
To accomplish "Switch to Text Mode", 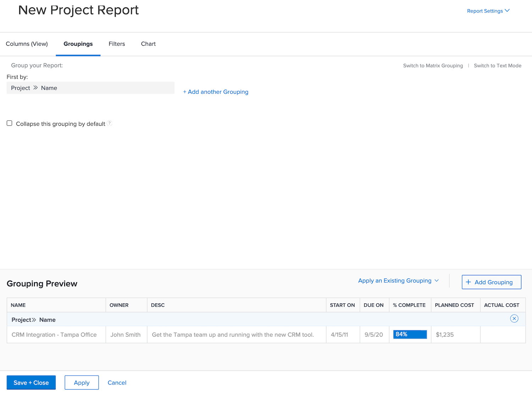I will [498, 66].
